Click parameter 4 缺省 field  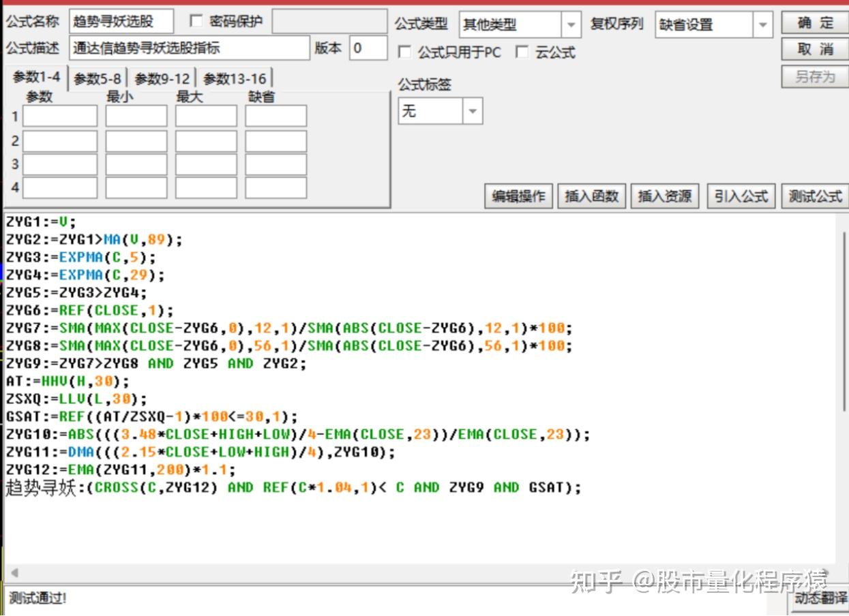pyautogui.click(x=276, y=187)
